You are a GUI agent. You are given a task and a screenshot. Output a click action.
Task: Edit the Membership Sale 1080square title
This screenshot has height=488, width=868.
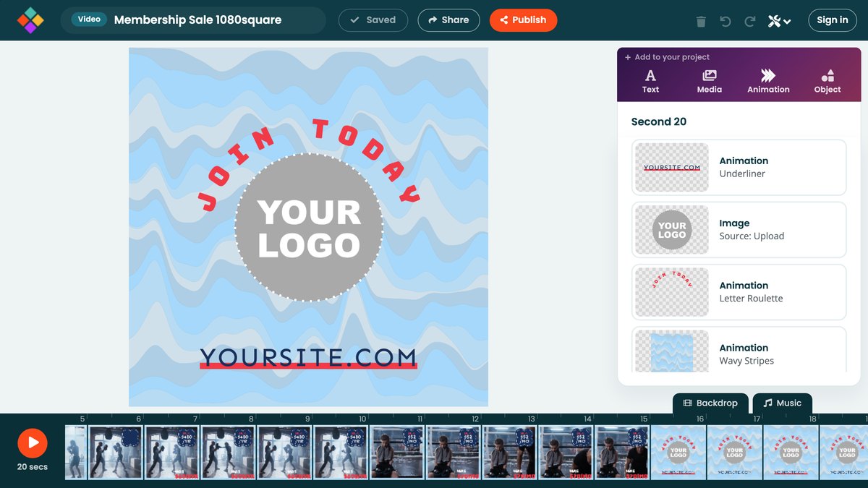click(x=197, y=20)
